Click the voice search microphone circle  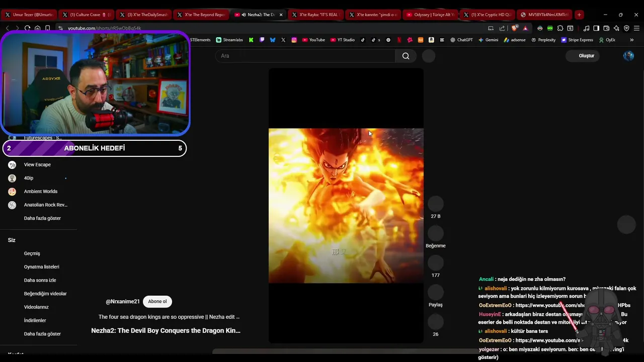coord(429,56)
